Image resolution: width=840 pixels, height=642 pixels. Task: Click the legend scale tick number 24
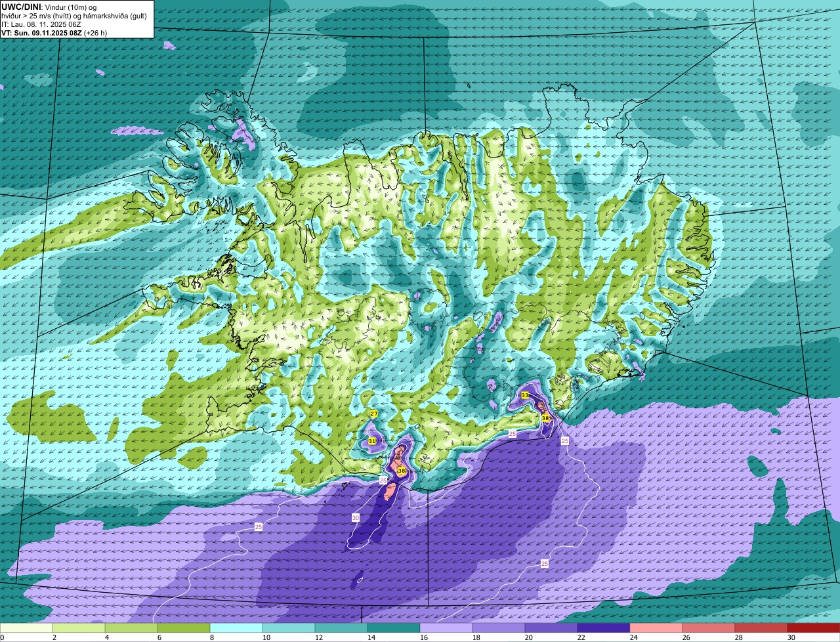point(633,637)
